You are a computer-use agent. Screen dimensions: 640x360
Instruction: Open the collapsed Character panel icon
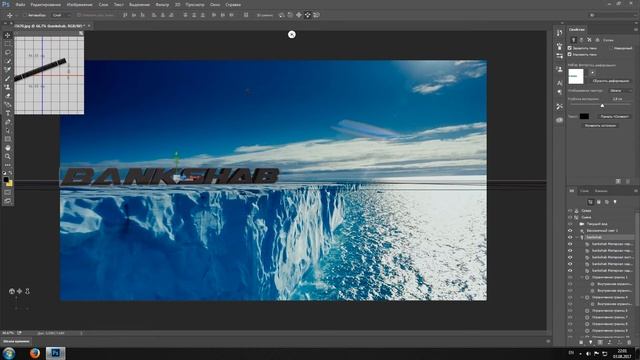(x=560, y=83)
